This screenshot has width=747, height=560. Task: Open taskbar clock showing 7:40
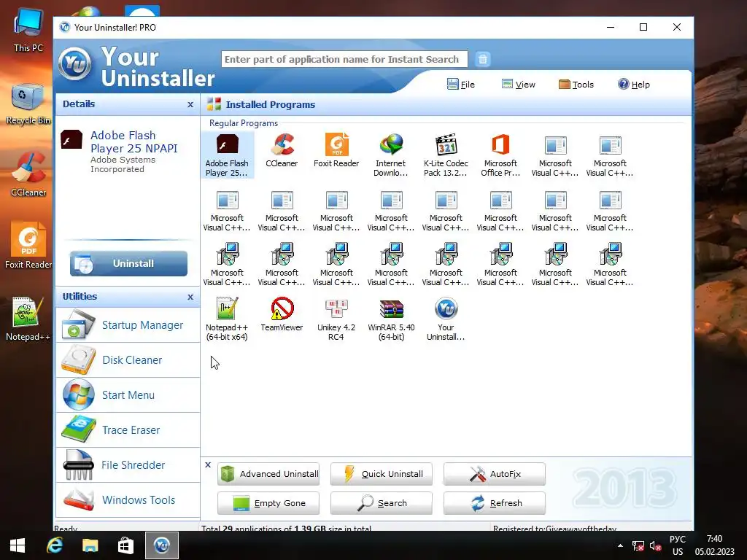click(715, 545)
